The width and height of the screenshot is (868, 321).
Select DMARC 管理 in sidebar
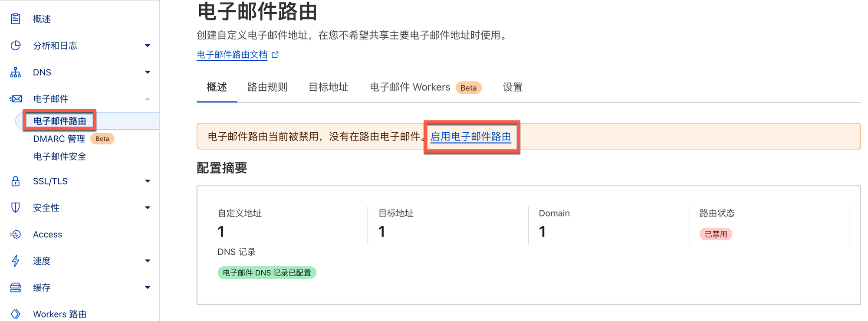59,139
